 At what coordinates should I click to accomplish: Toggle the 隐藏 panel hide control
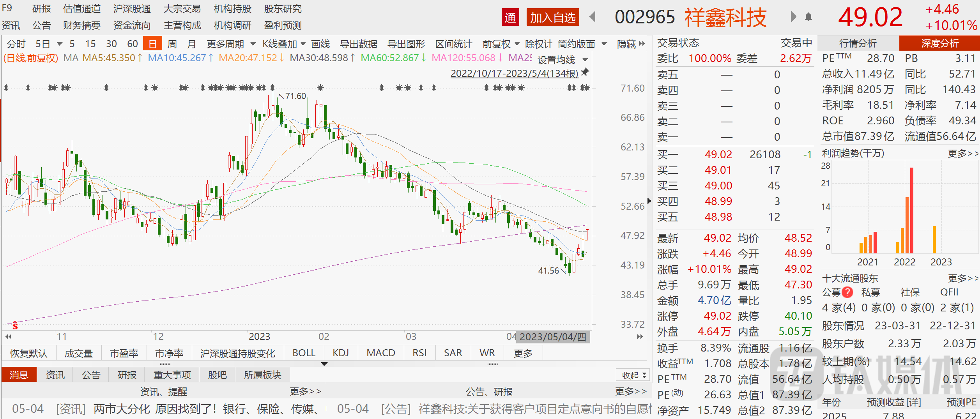tap(630, 44)
